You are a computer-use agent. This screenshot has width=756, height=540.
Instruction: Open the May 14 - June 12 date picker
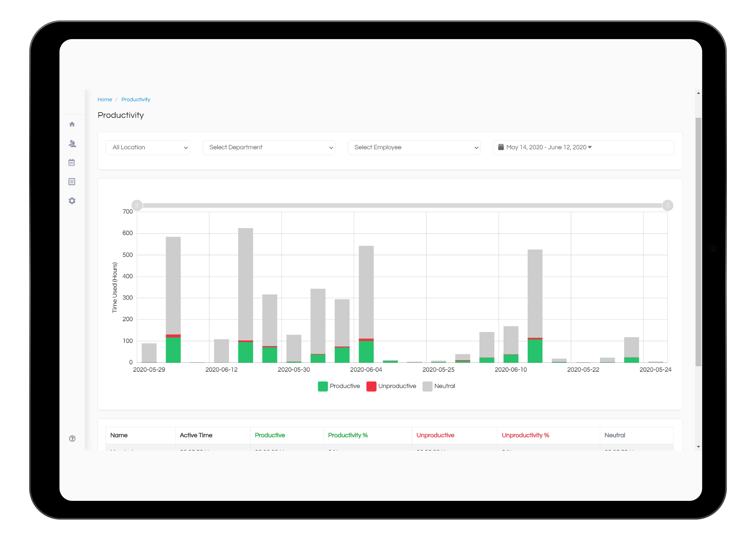(x=547, y=147)
